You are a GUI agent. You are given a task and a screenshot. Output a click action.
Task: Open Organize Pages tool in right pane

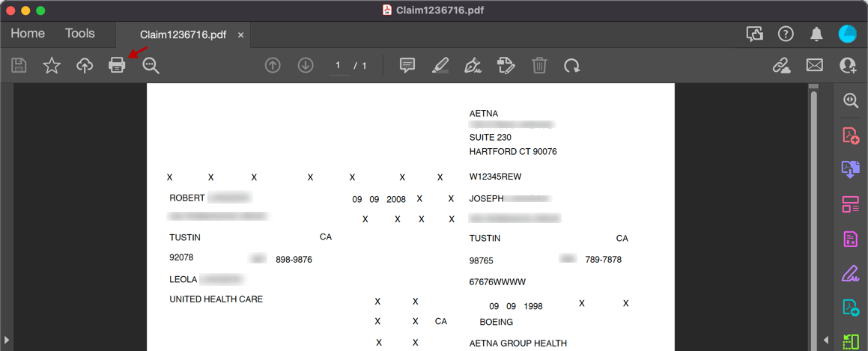(850, 204)
